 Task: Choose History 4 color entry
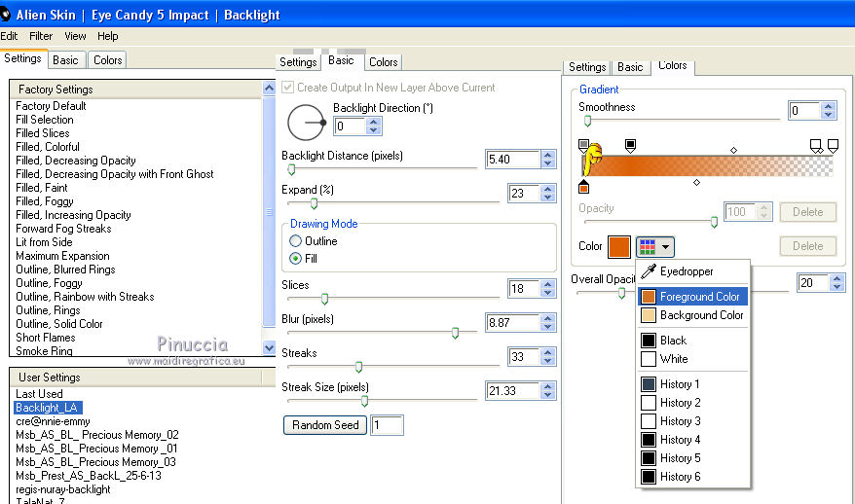coord(692,440)
